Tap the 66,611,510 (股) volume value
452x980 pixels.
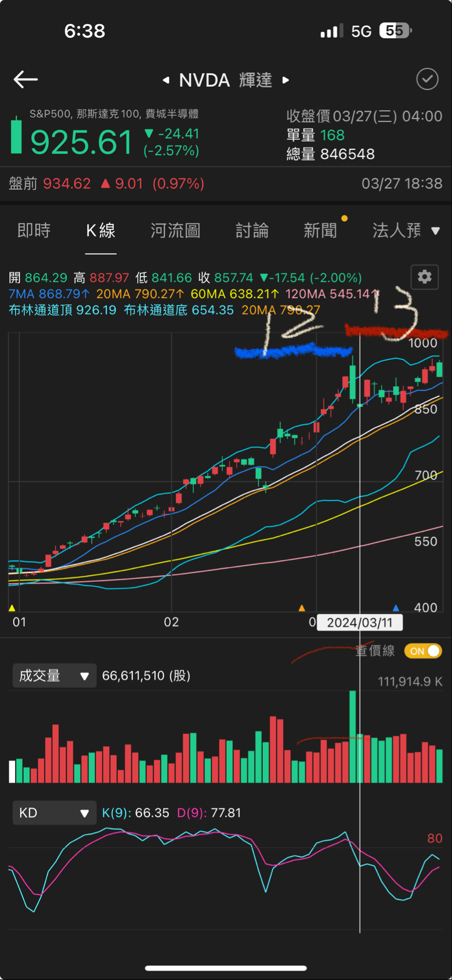146,676
